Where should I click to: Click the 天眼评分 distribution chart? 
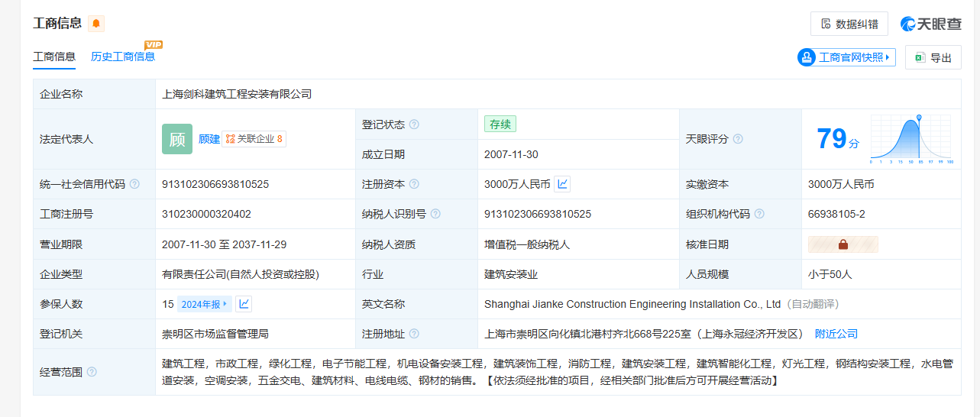pyautogui.click(x=910, y=139)
